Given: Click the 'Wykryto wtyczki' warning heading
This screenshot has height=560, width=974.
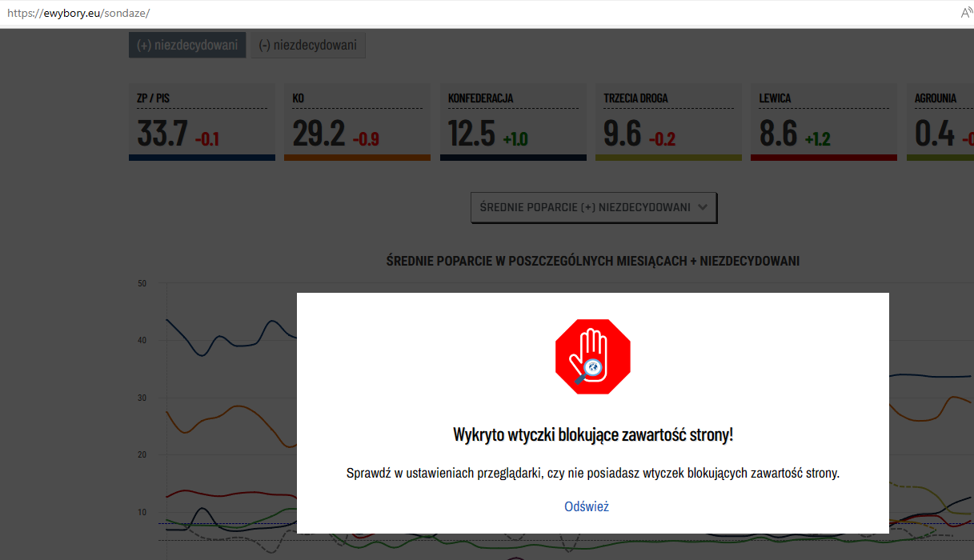Looking at the screenshot, I should (592, 435).
